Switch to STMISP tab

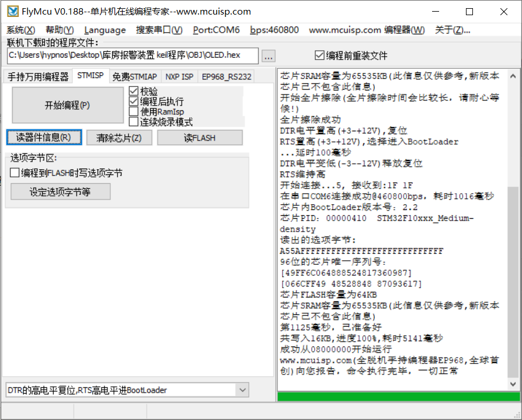[x=91, y=75]
